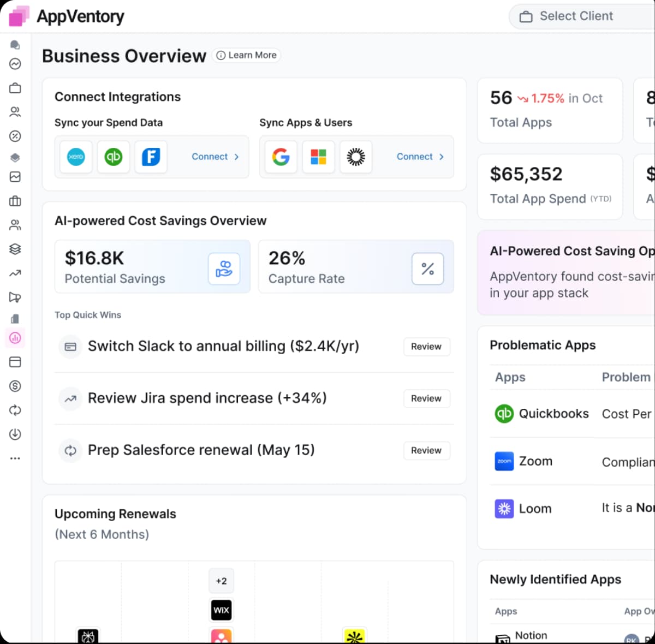655x644 pixels.
Task: Open the circular sync arrows sidebar icon
Action: point(15,410)
